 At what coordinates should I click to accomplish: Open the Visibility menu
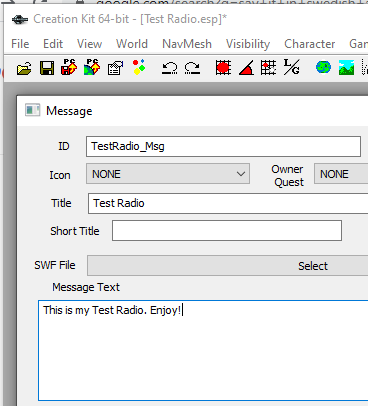pyautogui.click(x=248, y=44)
